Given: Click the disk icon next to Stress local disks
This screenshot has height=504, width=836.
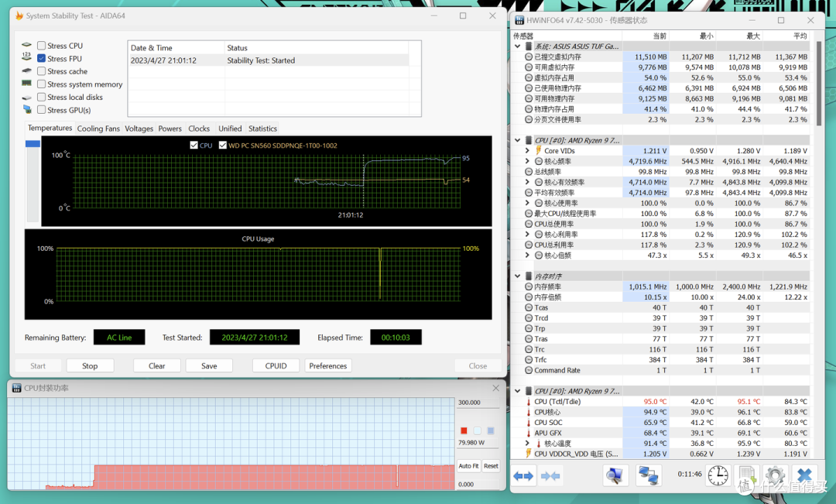Looking at the screenshot, I should (x=26, y=97).
